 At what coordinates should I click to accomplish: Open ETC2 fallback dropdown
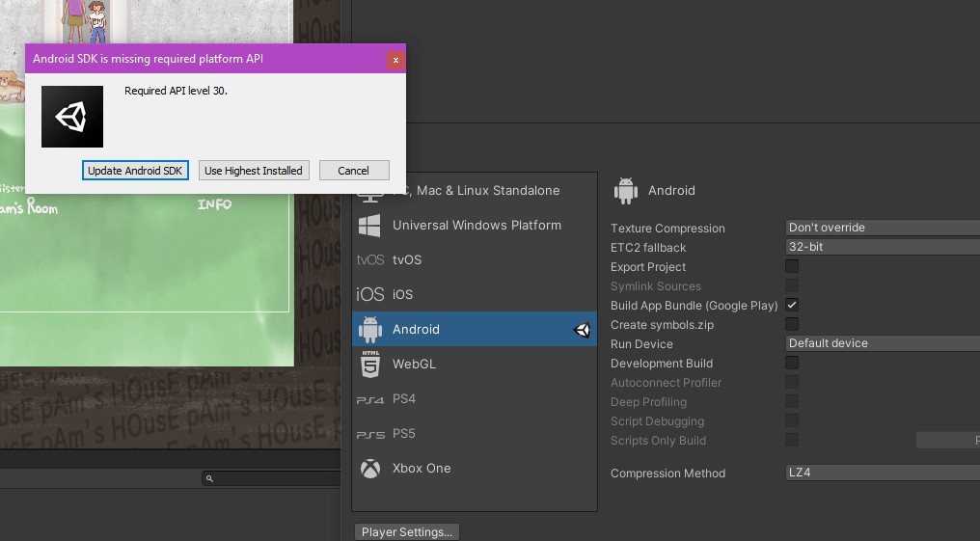click(x=883, y=247)
